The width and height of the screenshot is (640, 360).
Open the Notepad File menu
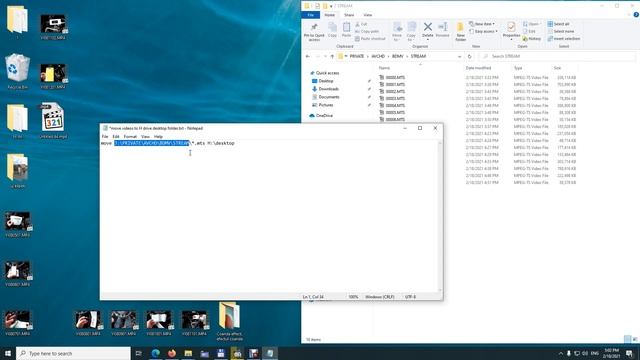pos(105,136)
